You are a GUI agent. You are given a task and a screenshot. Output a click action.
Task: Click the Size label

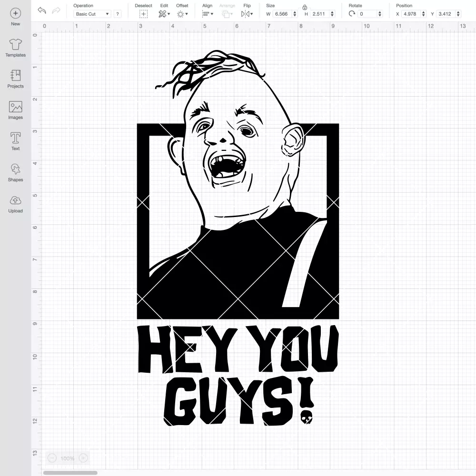(270, 5)
